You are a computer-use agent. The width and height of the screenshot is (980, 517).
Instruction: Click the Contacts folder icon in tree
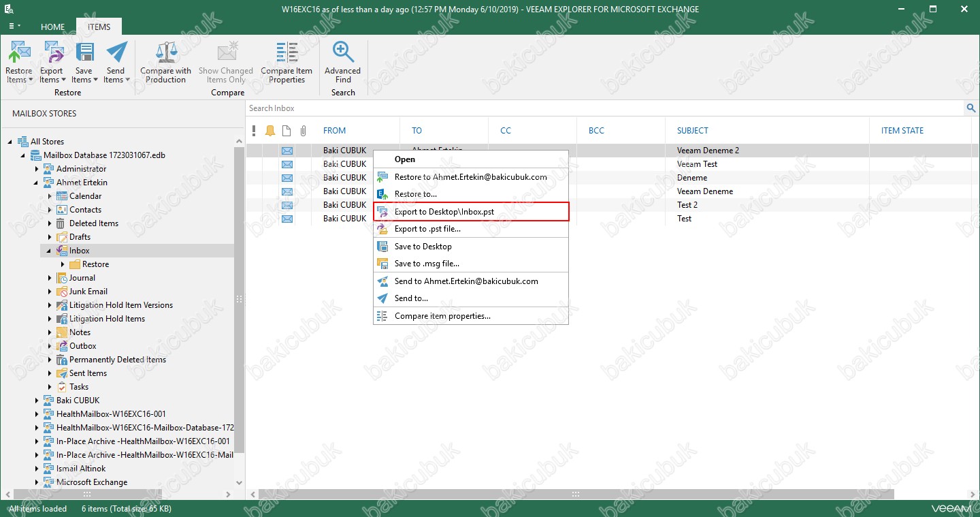click(x=62, y=210)
